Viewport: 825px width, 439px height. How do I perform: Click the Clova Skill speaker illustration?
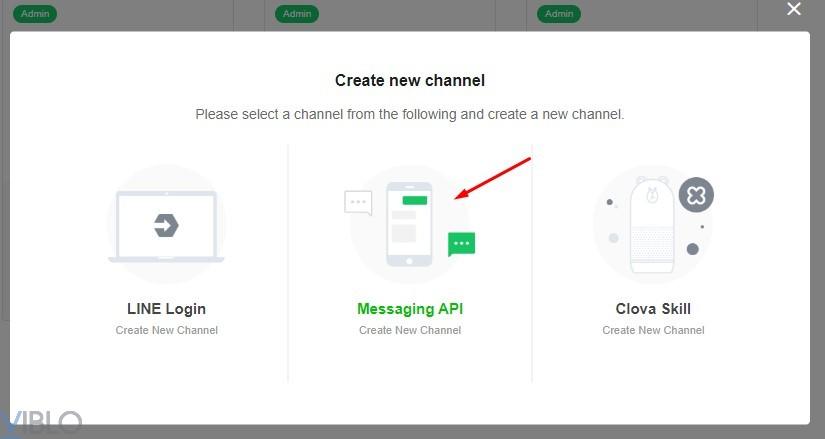652,225
